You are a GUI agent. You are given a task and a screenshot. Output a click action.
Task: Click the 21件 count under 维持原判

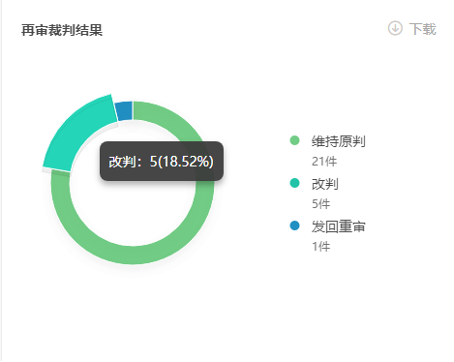[x=324, y=162]
